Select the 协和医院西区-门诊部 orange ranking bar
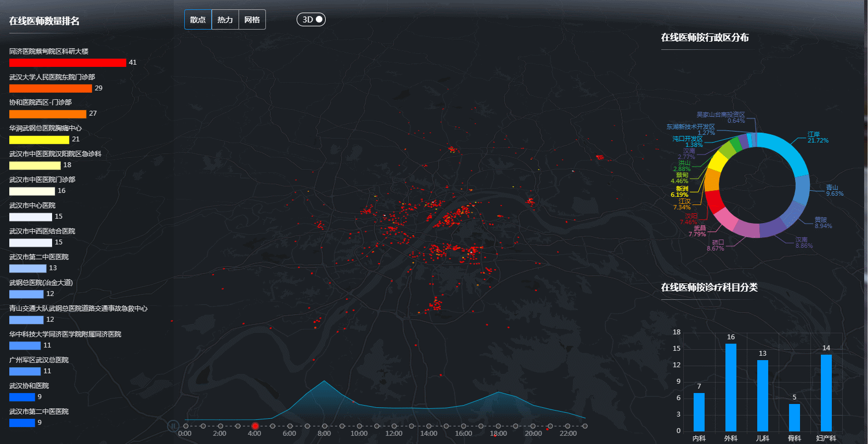Image resolution: width=868 pixels, height=444 pixels. 48,114
